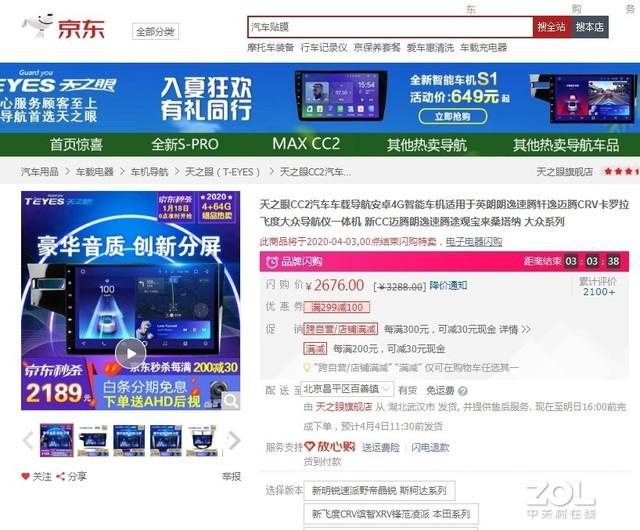Viewport: 640px width, 530px height.
Task: Click 闪电退款 service link
Action: pyautogui.click(x=430, y=448)
